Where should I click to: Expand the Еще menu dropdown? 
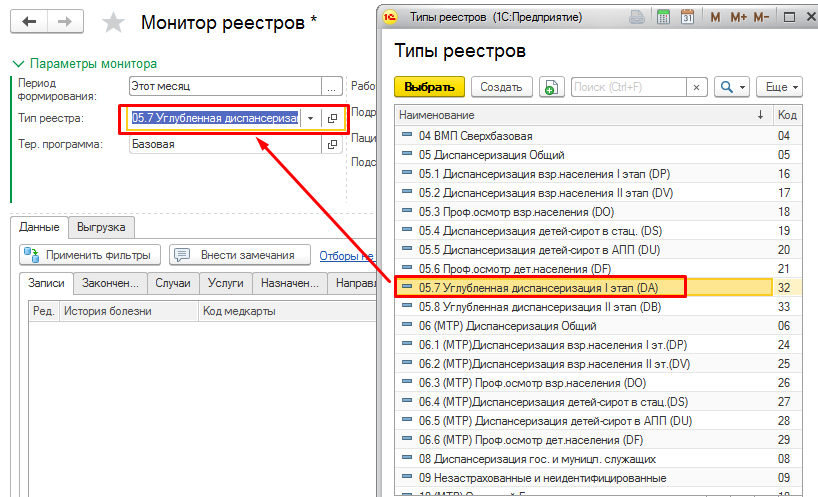point(778,87)
